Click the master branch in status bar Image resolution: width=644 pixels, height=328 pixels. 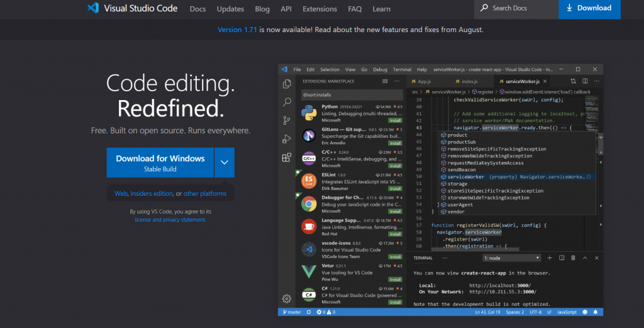[x=292, y=312]
